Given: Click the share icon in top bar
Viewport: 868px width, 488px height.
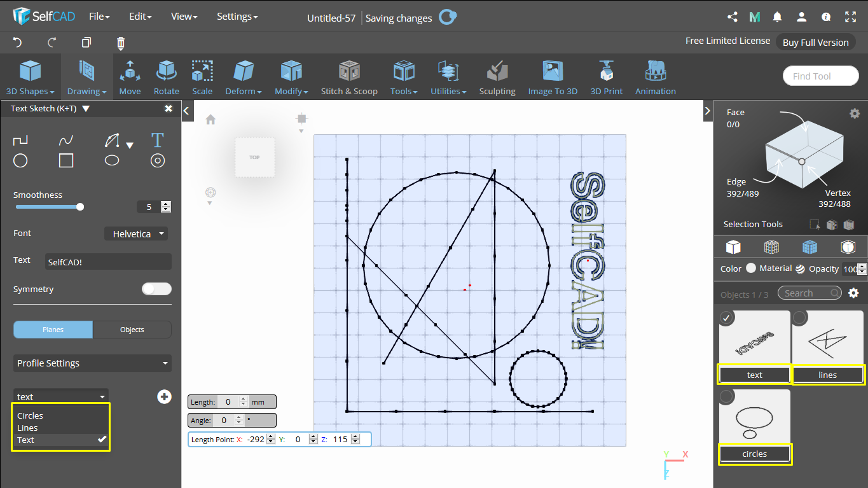Looking at the screenshot, I should coord(732,17).
